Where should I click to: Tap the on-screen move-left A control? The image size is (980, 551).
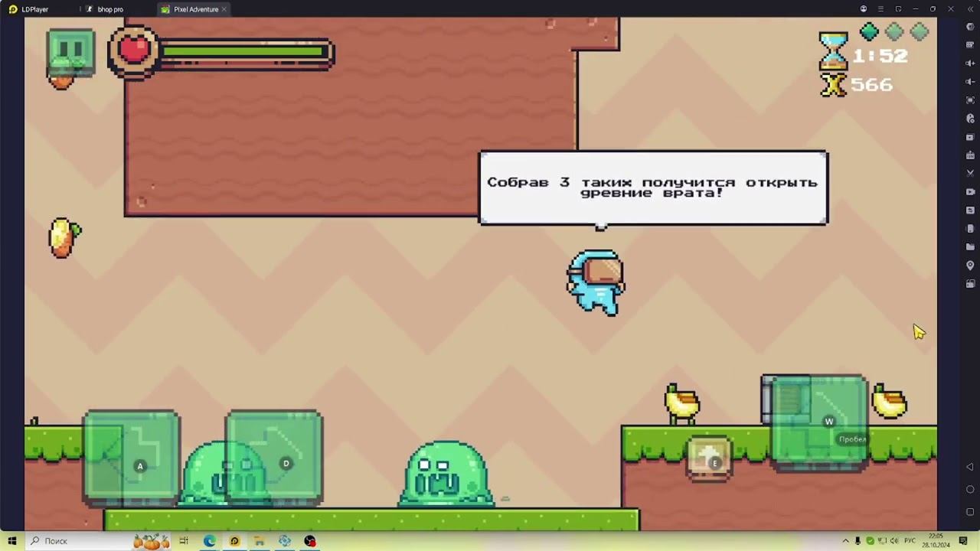point(132,458)
